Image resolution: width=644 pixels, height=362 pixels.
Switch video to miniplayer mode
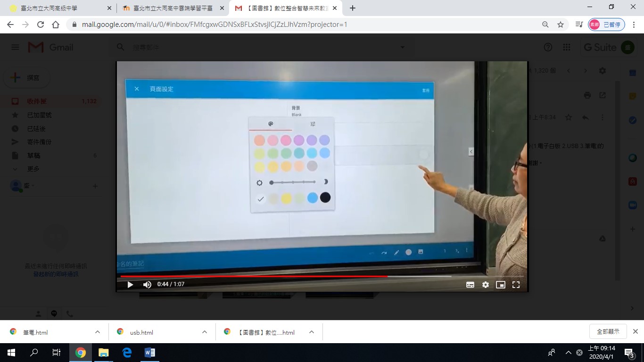click(501, 285)
